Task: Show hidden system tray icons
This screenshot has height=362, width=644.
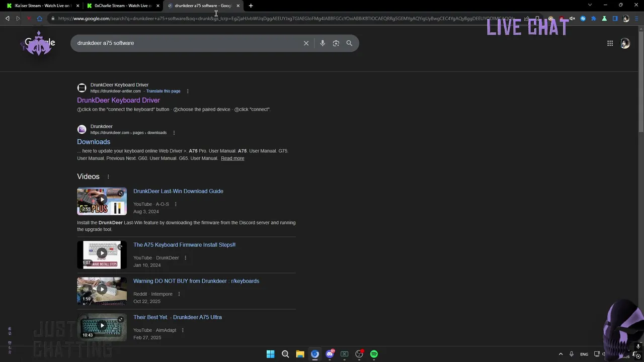Action: [560, 354]
